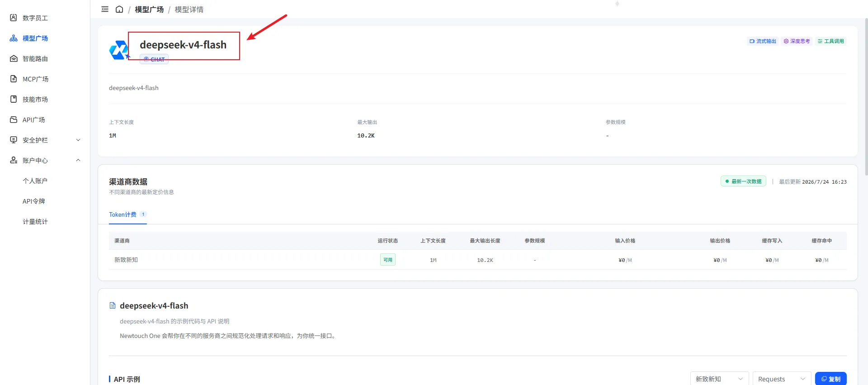The image size is (868, 385).
Task: Go to the home icon in breadcrumb
Action: coord(119,9)
